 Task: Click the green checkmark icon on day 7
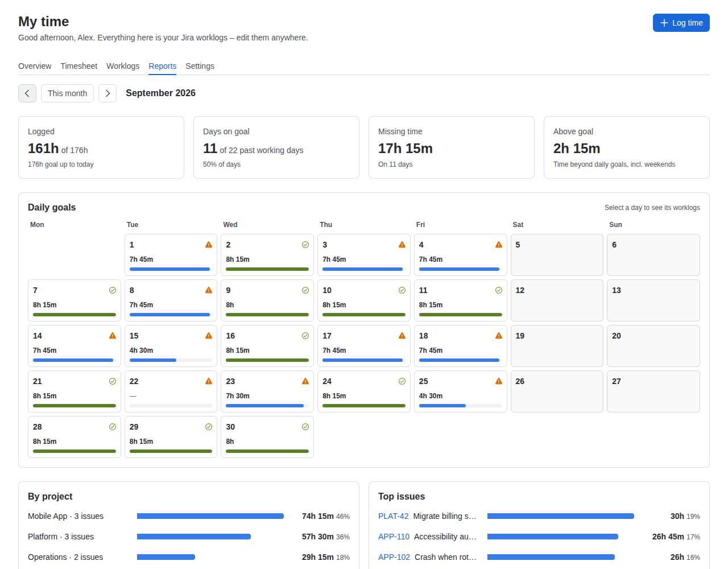coord(113,290)
